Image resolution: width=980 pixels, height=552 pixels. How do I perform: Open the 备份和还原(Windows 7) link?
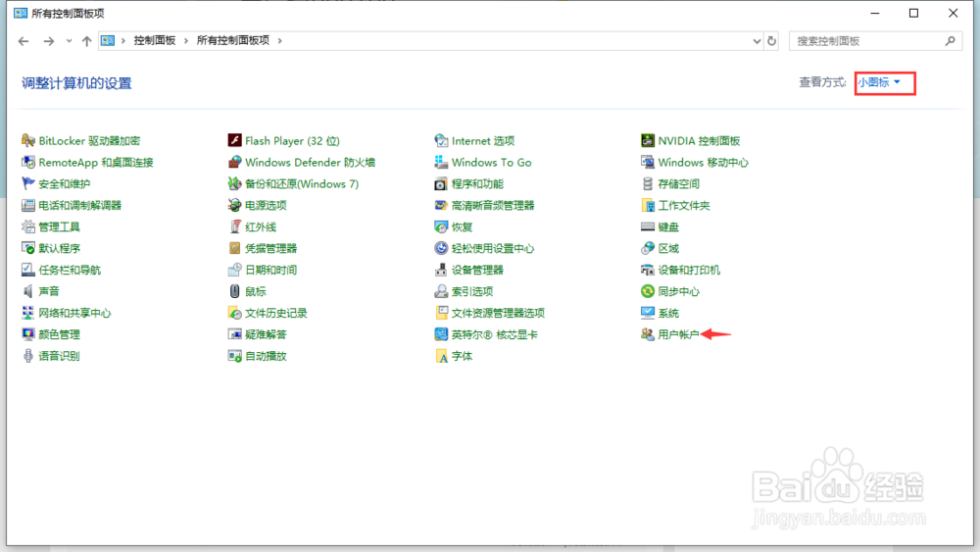point(302,183)
